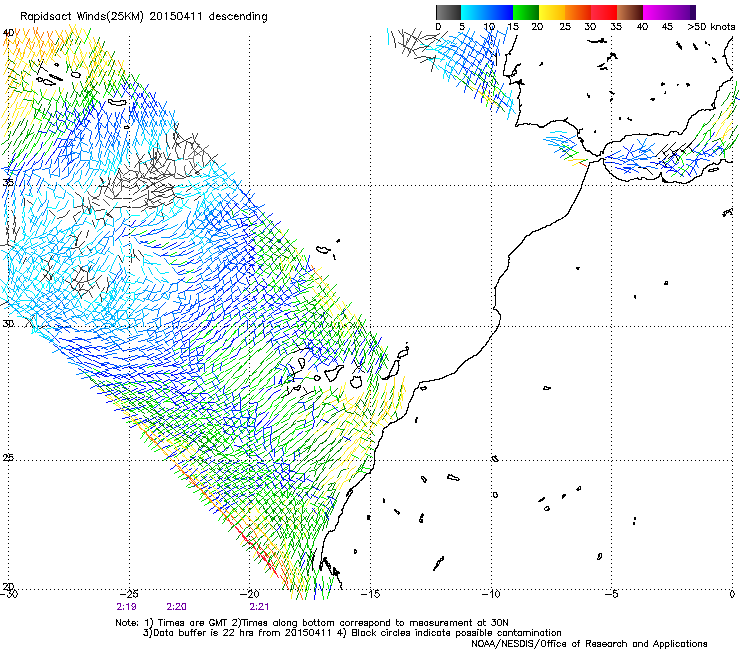This screenshot has height=650, width=740.
Task: Click the brown 35-40 knots legend swatch
Action: tap(630, 12)
